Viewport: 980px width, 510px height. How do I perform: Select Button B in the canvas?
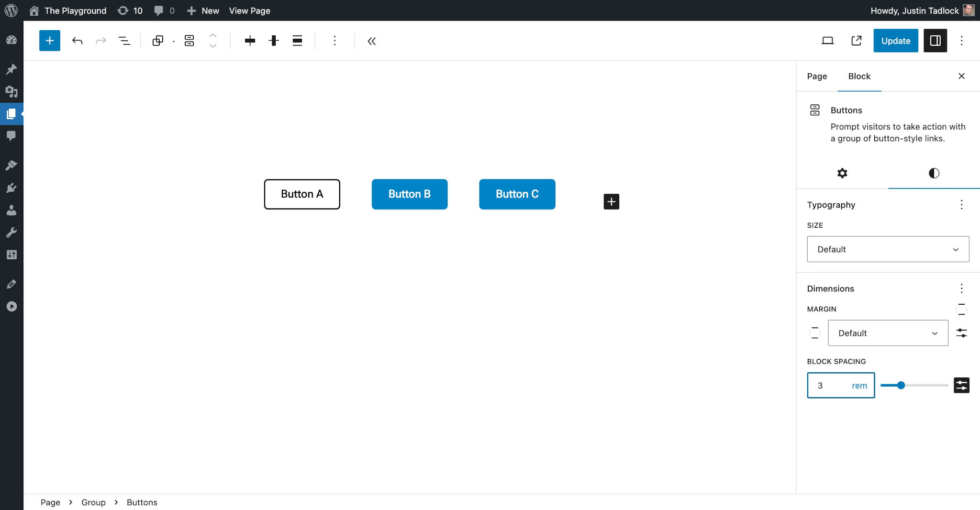click(410, 194)
